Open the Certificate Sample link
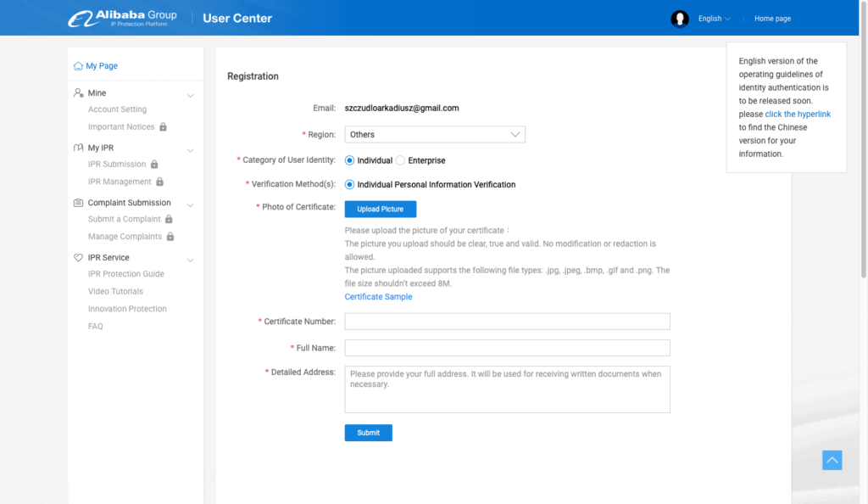 pos(378,297)
